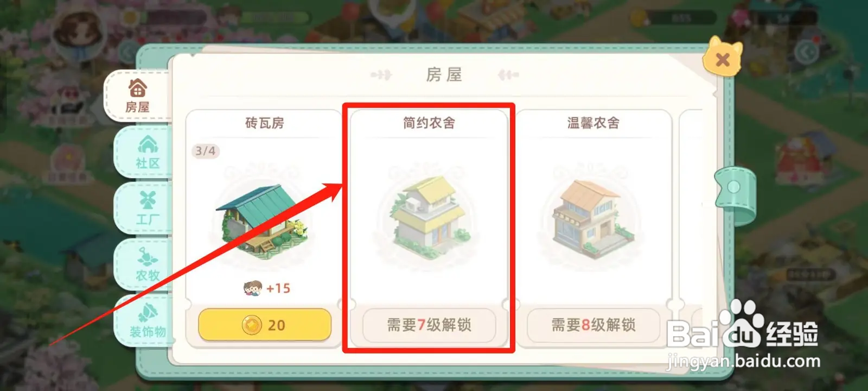The image size is (868, 391).
Task: Buy 砖瓦房 for 20 coins
Action: click(x=265, y=325)
